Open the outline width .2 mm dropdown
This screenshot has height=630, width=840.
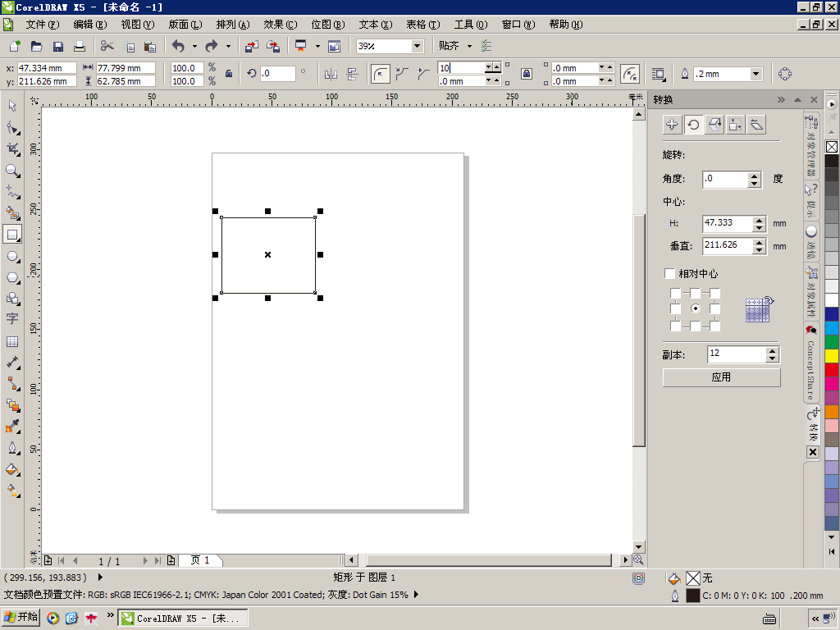point(756,75)
